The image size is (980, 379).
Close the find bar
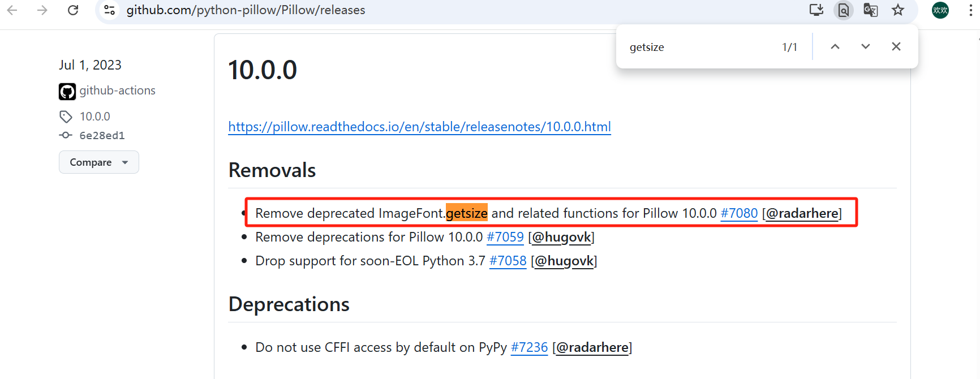(x=896, y=46)
